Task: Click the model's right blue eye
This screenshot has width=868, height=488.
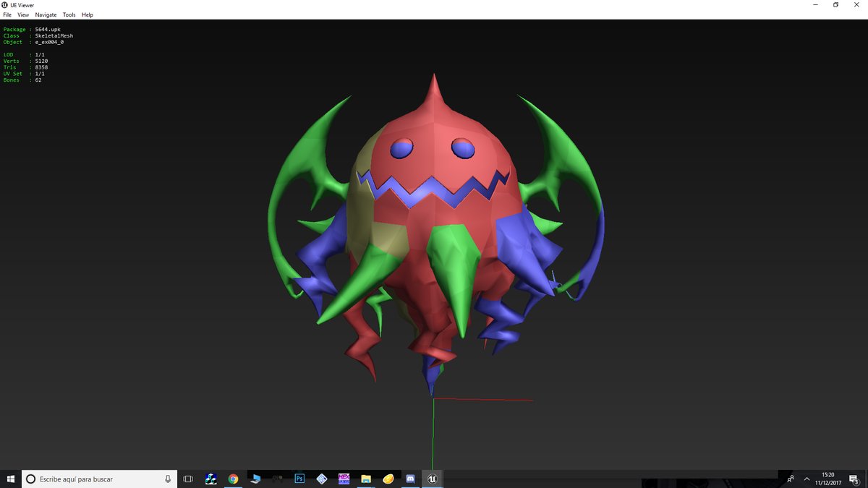Action: click(463, 148)
